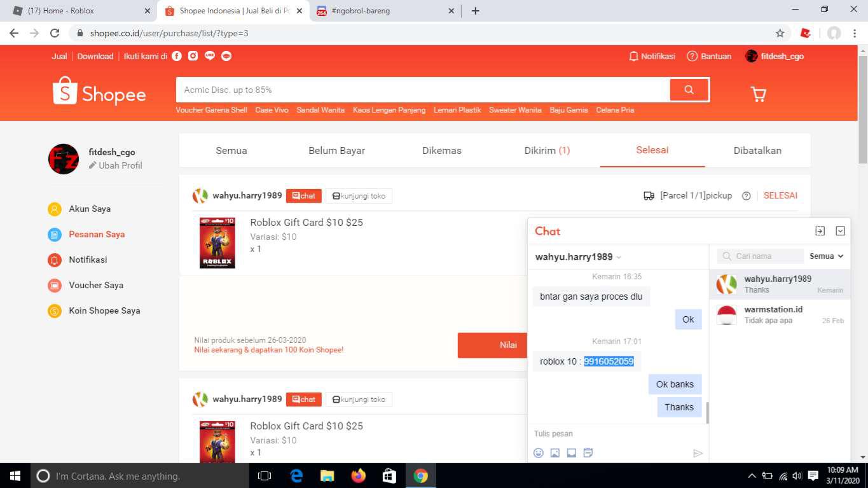Click the Cari nama chat search field
The image size is (868, 488).
point(761,256)
